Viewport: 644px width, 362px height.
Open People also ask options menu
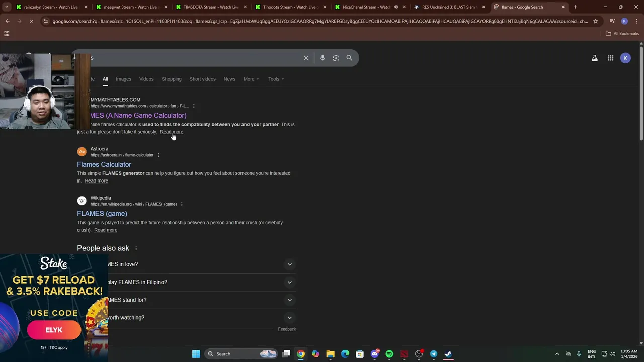(136, 248)
